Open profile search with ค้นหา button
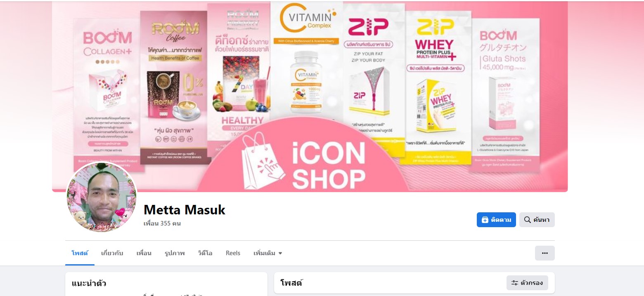This screenshot has width=644, height=296. (x=537, y=220)
